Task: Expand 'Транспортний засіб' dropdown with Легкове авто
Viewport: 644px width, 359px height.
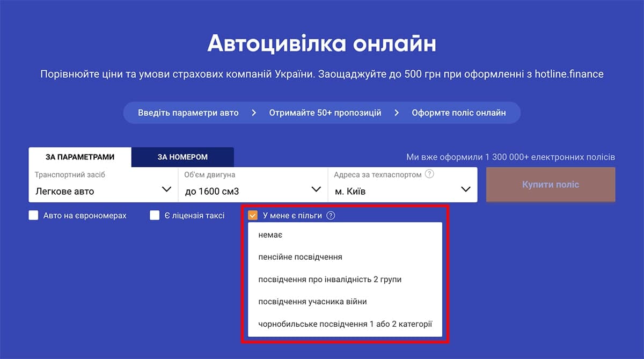Action: tap(103, 185)
